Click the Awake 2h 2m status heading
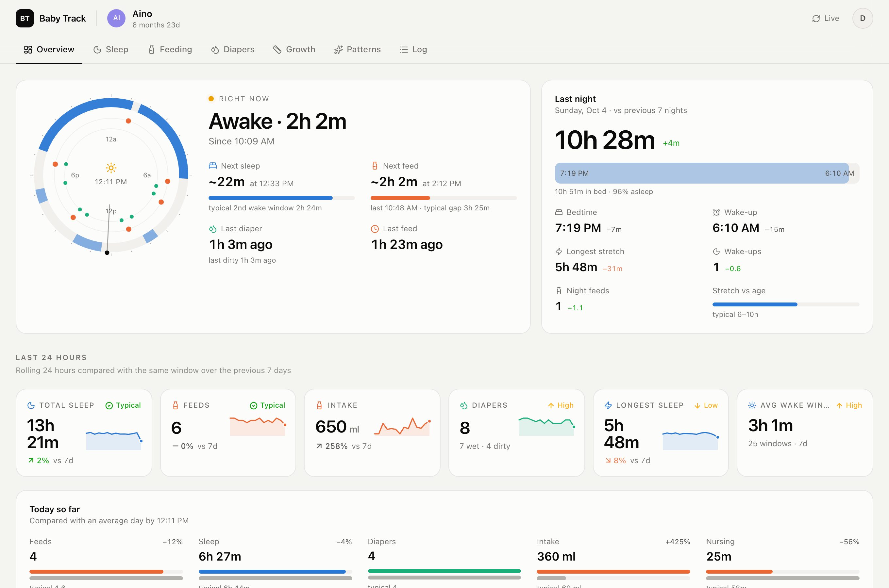889x588 pixels. click(277, 121)
